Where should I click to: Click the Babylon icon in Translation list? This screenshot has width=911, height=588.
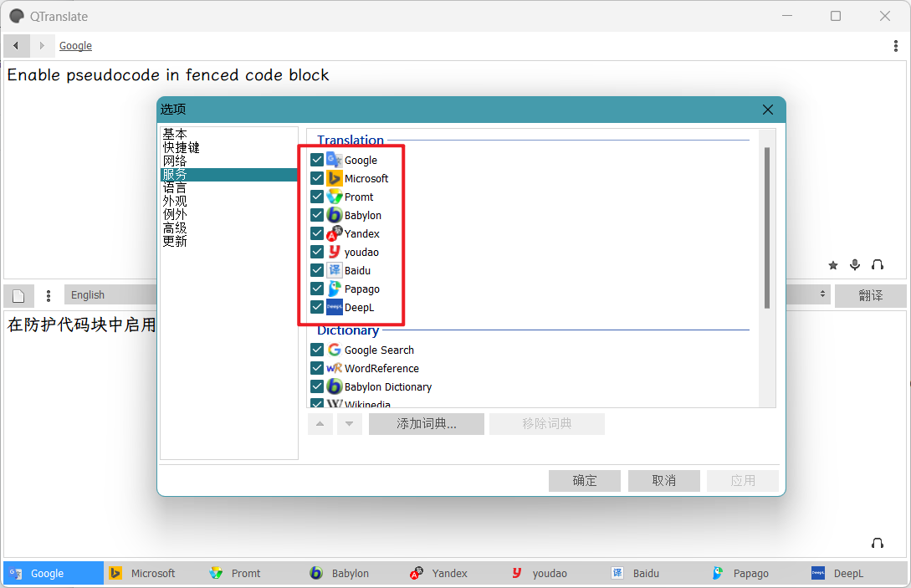tap(334, 215)
